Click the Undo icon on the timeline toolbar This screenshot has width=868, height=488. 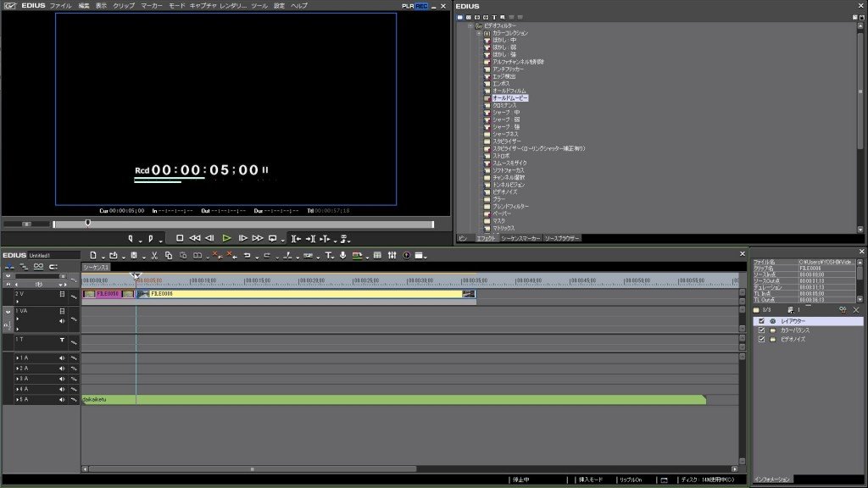click(248, 255)
